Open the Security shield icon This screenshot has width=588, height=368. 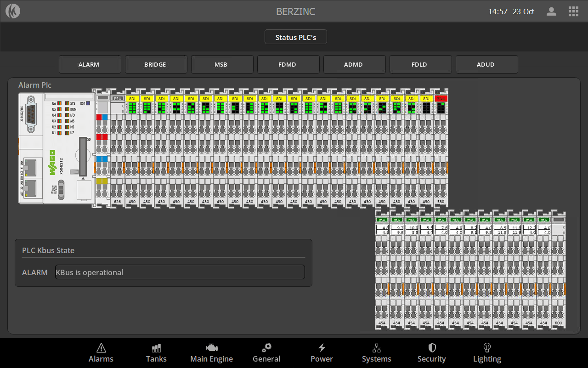coord(432,348)
